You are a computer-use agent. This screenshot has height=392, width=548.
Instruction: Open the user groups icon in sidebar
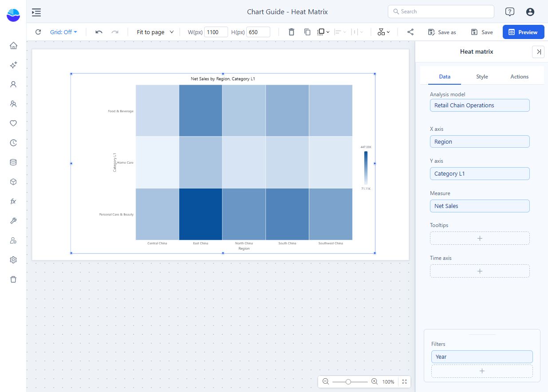(13, 104)
